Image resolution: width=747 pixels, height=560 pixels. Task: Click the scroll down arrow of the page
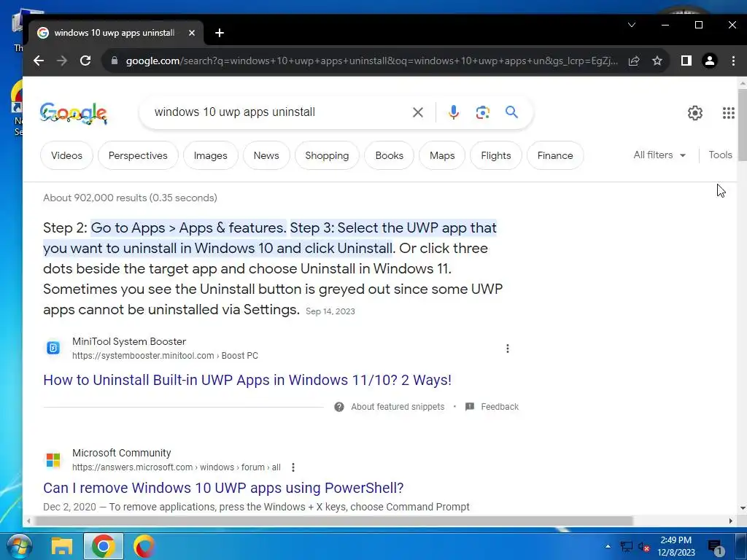click(x=742, y=508)
